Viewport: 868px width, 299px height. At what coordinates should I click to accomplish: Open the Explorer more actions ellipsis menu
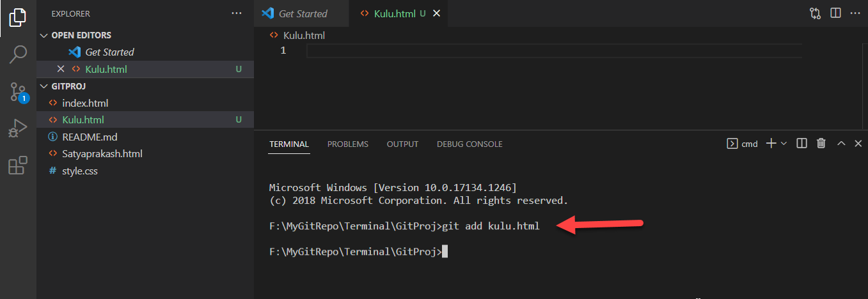(x=237, y=13)
